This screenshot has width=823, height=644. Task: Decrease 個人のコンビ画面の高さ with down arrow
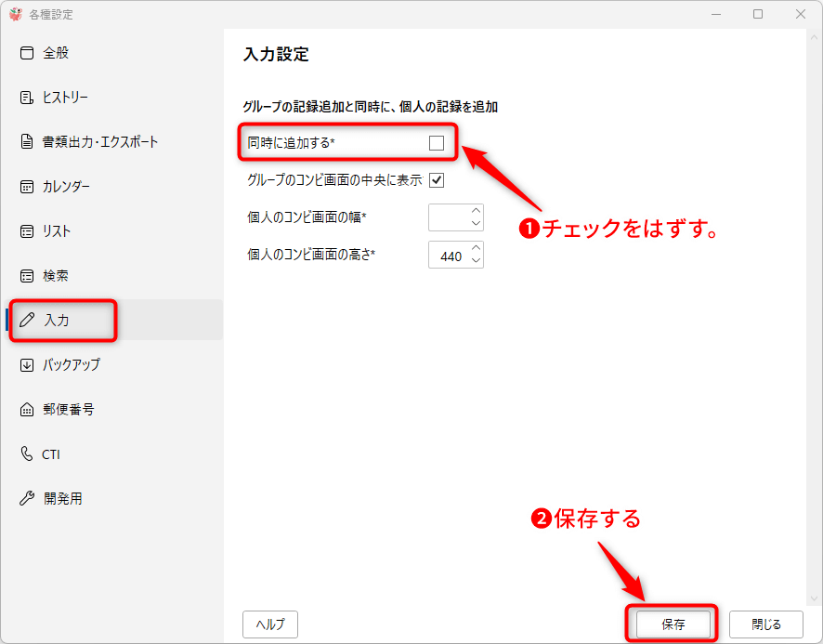coord(477,261)
